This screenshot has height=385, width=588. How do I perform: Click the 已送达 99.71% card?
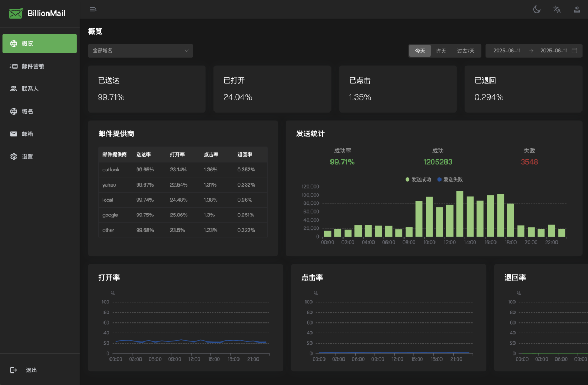pos(146,89)
